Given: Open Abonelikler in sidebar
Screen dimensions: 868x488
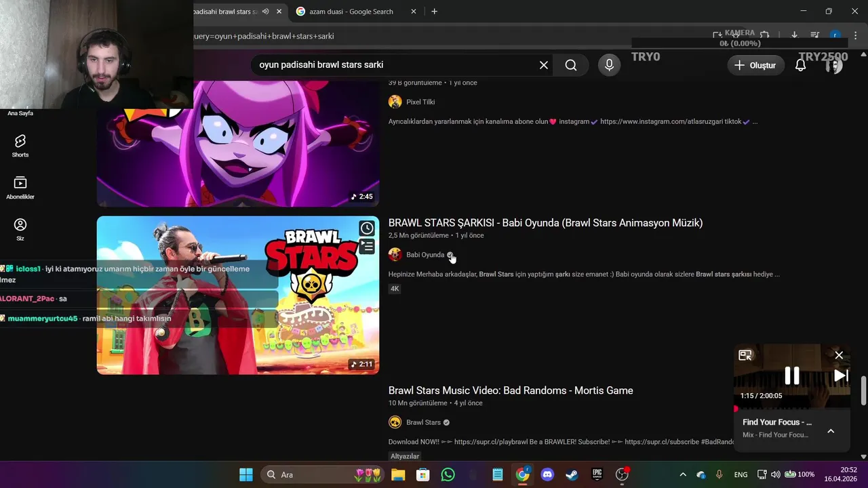Looking at the screenshot, I should pos(20,188).
